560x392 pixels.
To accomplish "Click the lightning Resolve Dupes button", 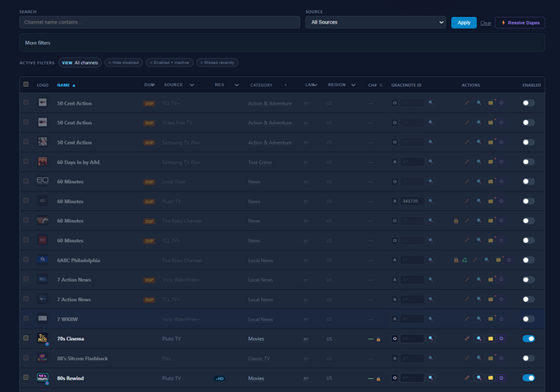I will pos(520,23).
